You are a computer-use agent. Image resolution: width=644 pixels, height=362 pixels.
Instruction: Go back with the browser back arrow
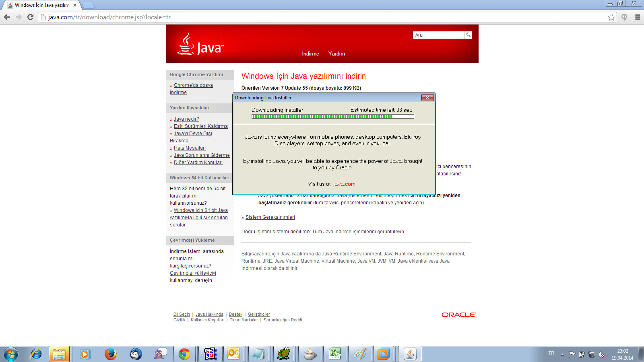7,17
